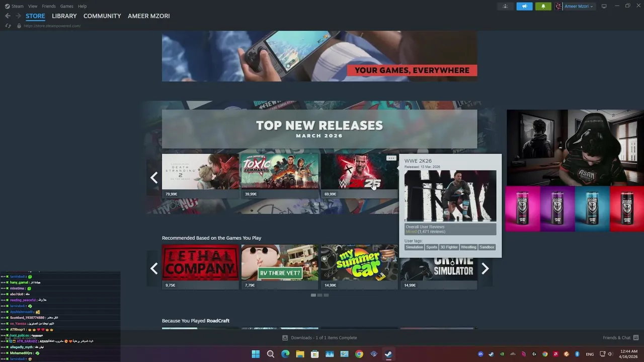Open the WWE 2K26 card options ellipsis
644x362 pixels.
(x=391, y=158)
